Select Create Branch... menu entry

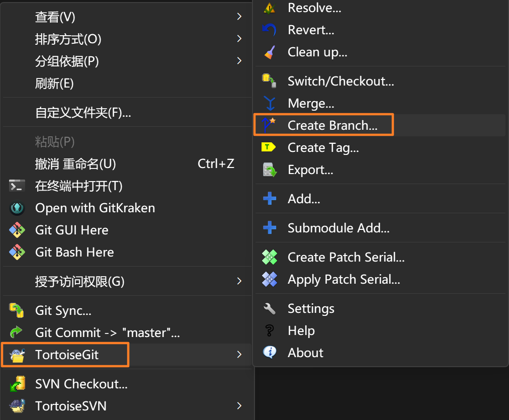tap(332, 126)
